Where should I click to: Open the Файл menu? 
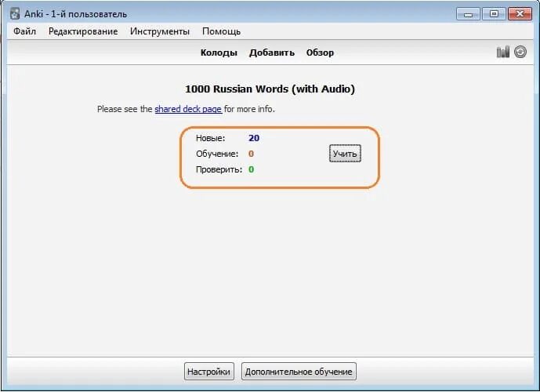[24, 31]
